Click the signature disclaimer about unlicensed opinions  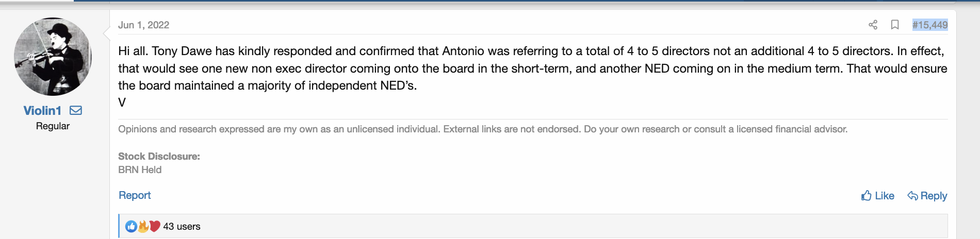[482, 129]
